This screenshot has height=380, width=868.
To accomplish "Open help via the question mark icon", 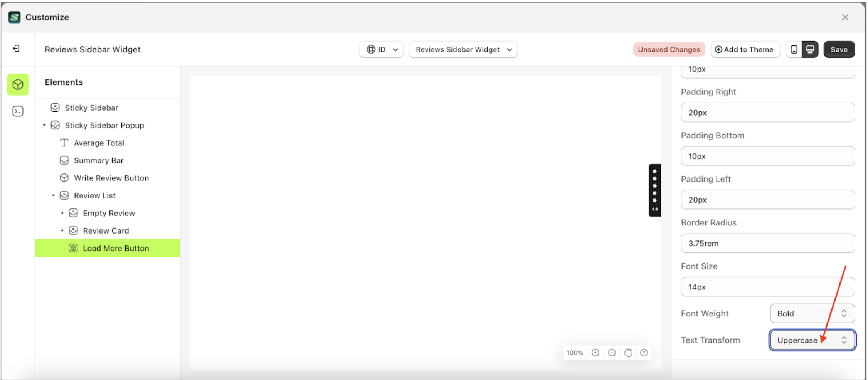I will click(644, 352).
